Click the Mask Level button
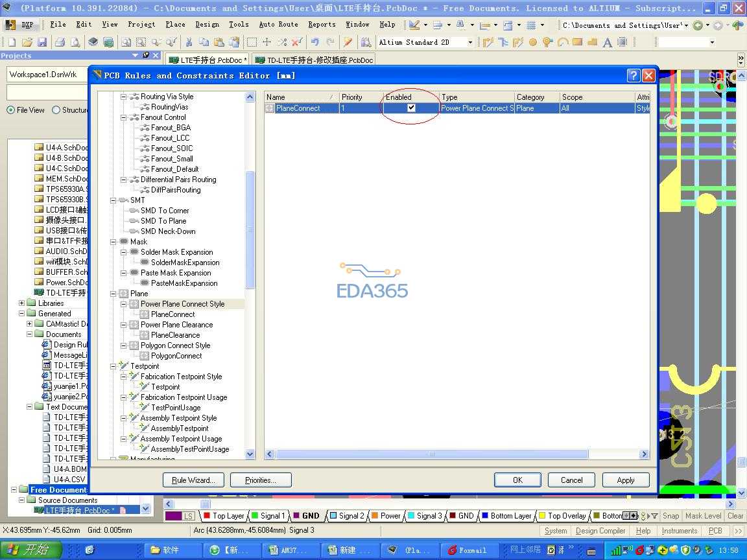 [x=703, y=516]
